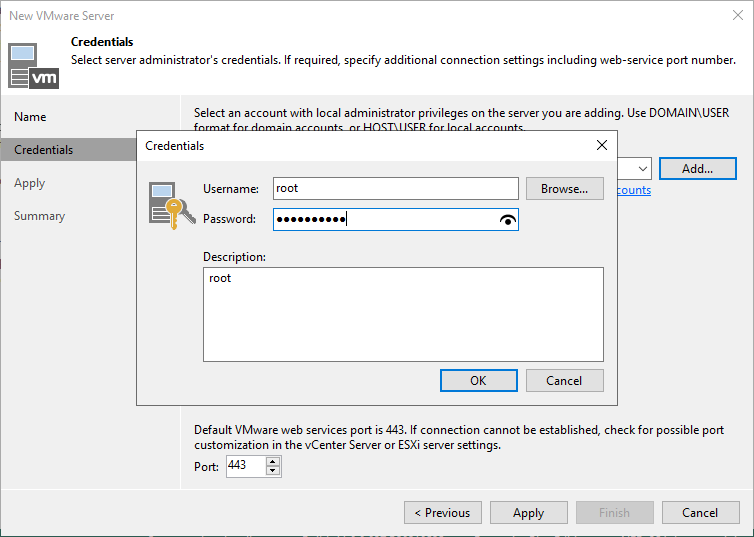754x537 pixels.
Task: Click the greyed-out Finish button
Action: [x=615, y=512]
